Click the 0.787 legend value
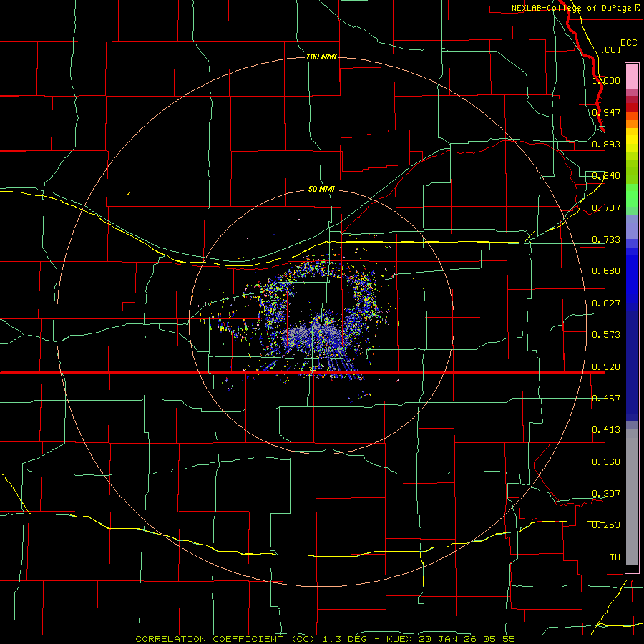 pos(606,208)
